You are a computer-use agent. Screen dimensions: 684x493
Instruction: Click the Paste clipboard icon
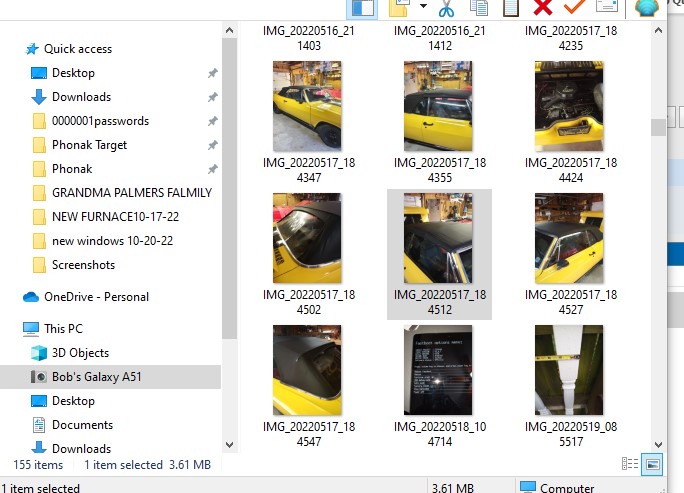[x=511, y=8]
